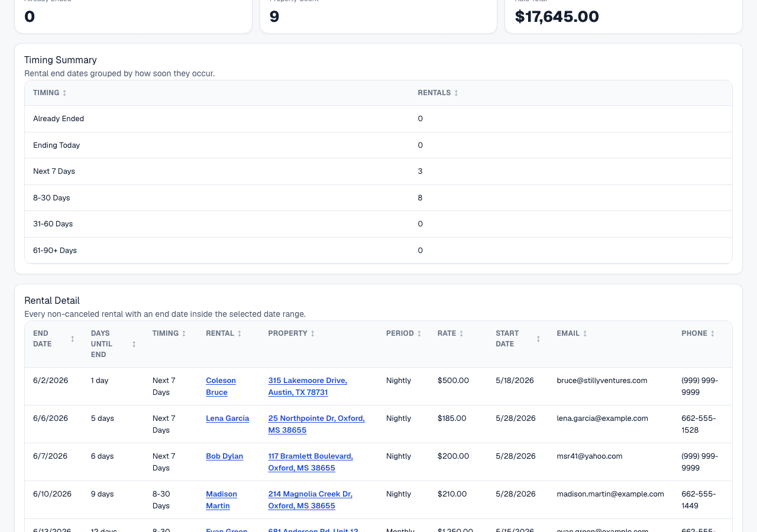Click the Ending Today row label
Screen dimensions: 757x532
tap(56, 145)
